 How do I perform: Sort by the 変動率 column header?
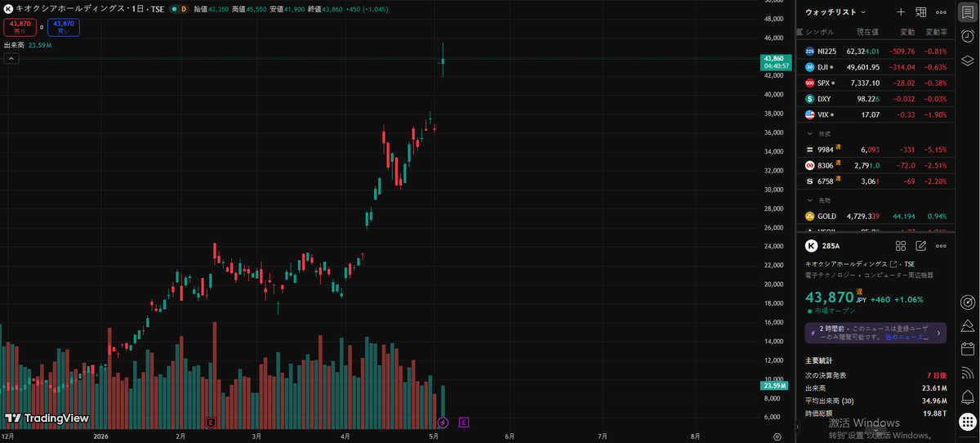(x=936, y=32)
